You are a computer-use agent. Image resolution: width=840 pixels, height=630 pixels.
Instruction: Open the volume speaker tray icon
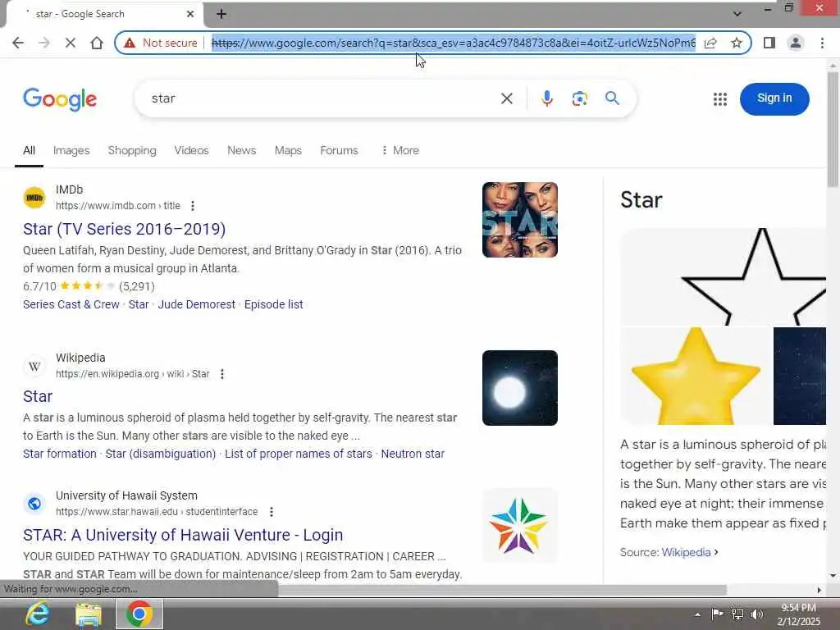(756, 614)
